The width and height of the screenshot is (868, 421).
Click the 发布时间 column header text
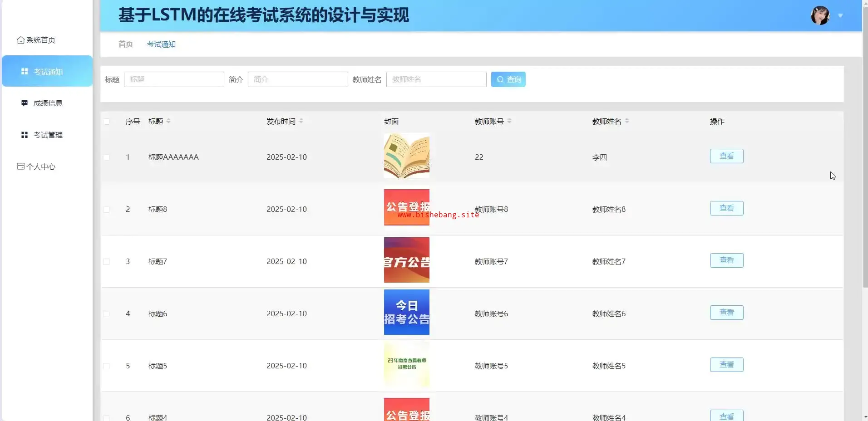click(x=281, y=121)
